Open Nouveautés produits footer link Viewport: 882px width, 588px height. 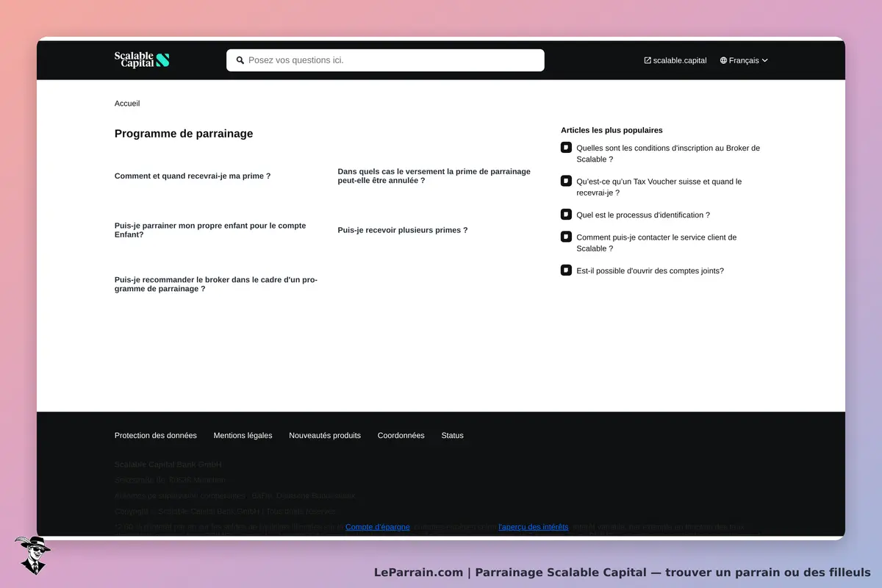point(325,436)
